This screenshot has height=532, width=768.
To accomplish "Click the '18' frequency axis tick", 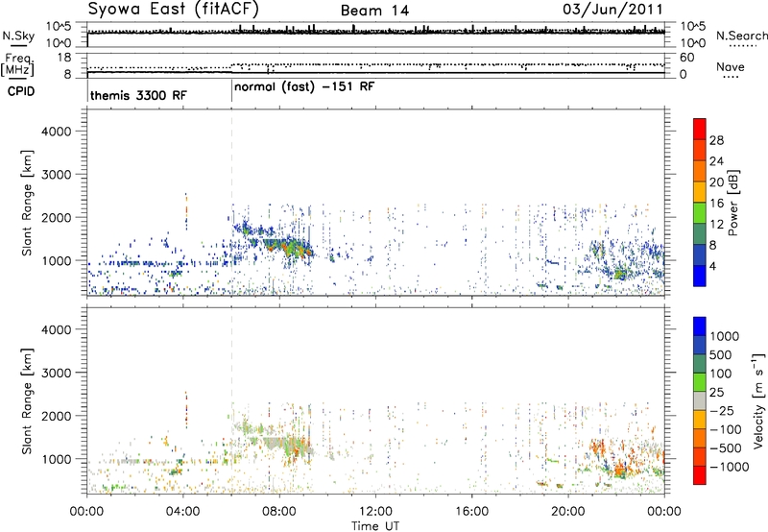I will pyautogui.click(x=64, y=58).
